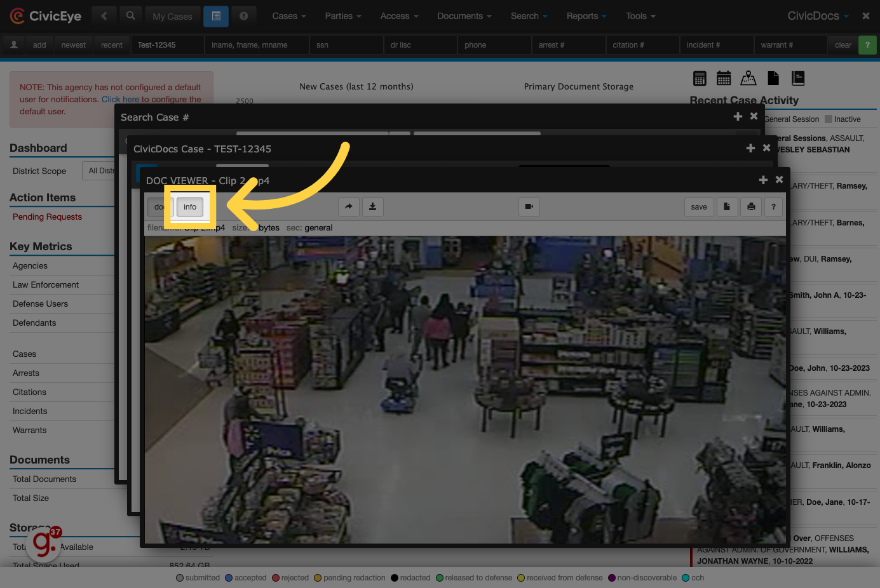Click the warrant # input field

click(x=791, y=45)
